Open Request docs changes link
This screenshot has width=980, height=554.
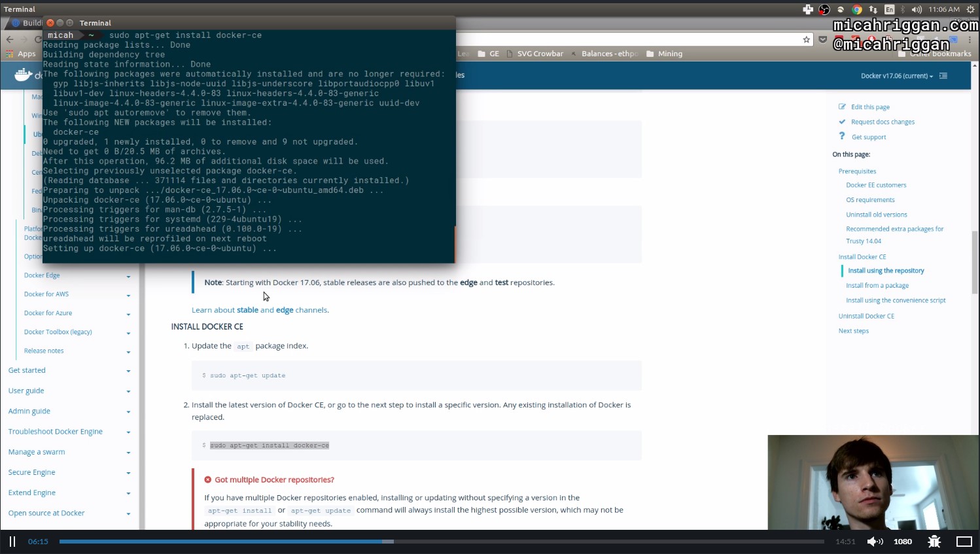(x=883, y=122)
